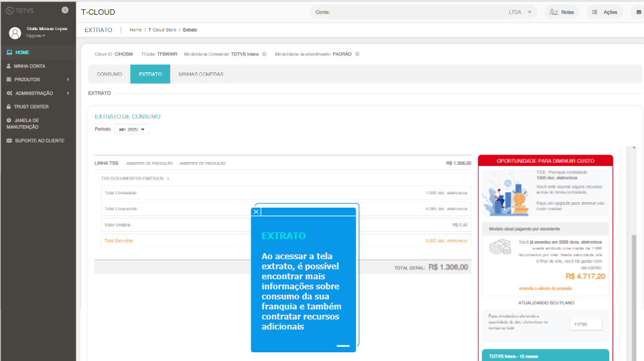Click the JANELA DE MANUTENÇÃO clock icon
This screenshot has width=644, height=361.
click(x=9, y=121)
